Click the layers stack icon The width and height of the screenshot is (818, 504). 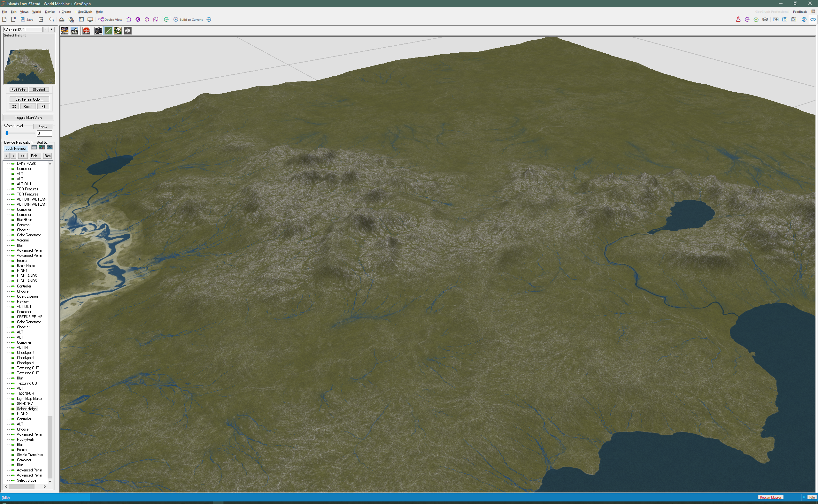point(765,20)
